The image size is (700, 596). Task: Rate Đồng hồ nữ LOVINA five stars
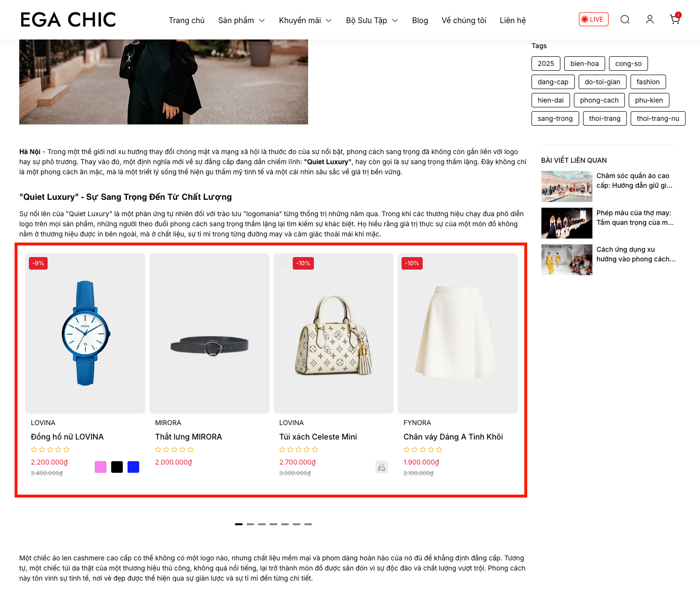pyautogui.click(x=66, y=450)
